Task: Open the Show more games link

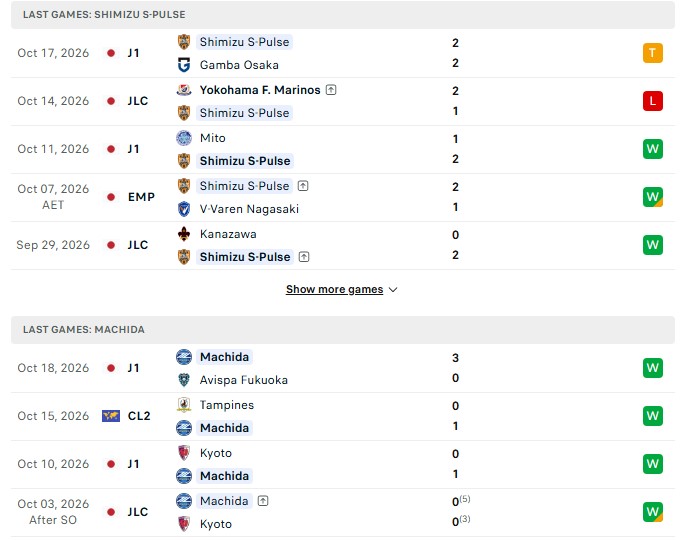Action: (x=335, y=289)
